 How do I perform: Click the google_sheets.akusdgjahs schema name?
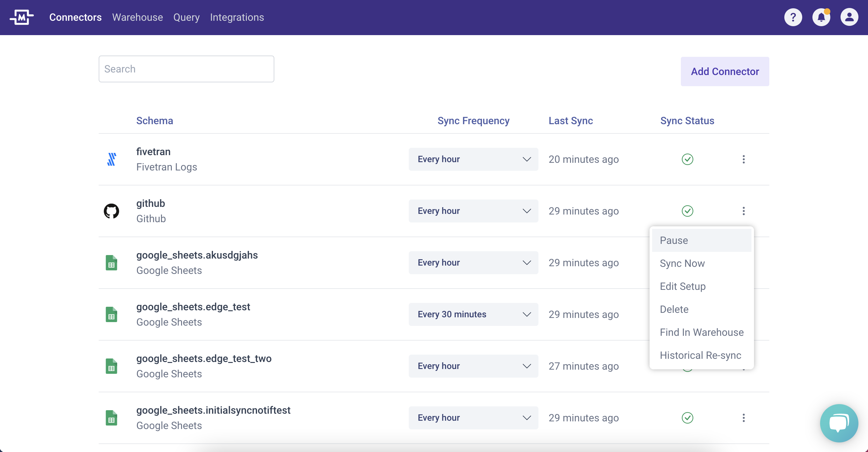tap(197, 255)
